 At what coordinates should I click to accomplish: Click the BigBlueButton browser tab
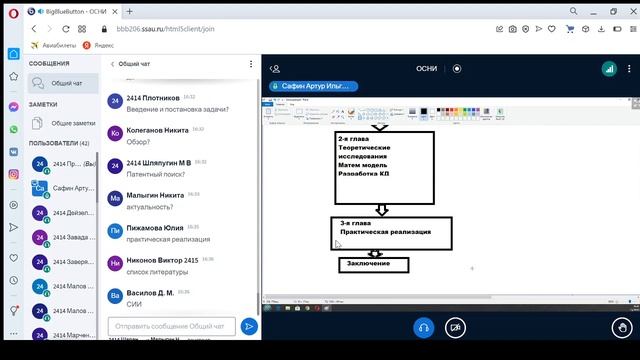tap(72, 12)
